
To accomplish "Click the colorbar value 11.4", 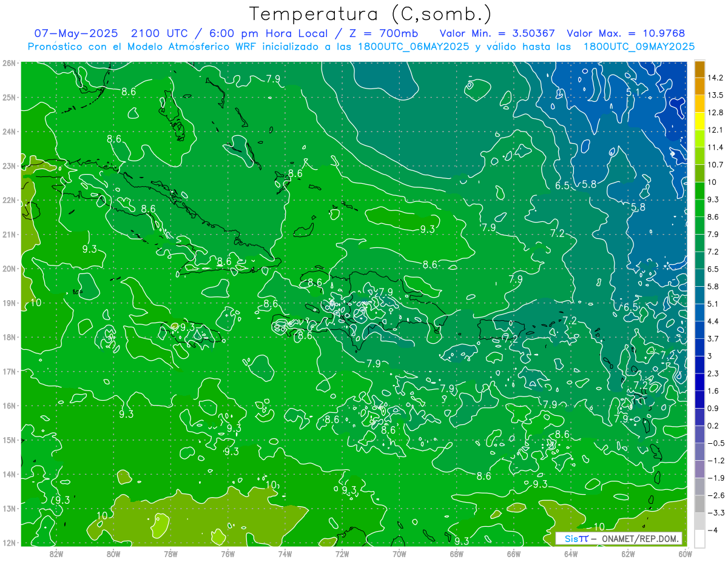I will click(x=716, y=147).
